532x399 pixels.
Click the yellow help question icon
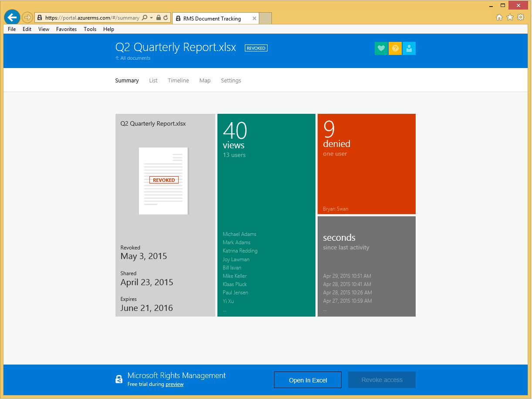pos(395,48)
